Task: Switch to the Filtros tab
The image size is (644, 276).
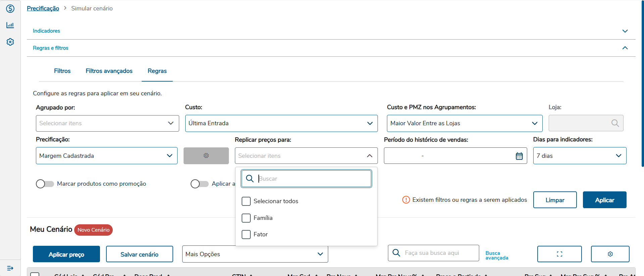Action: pos(62,71)
